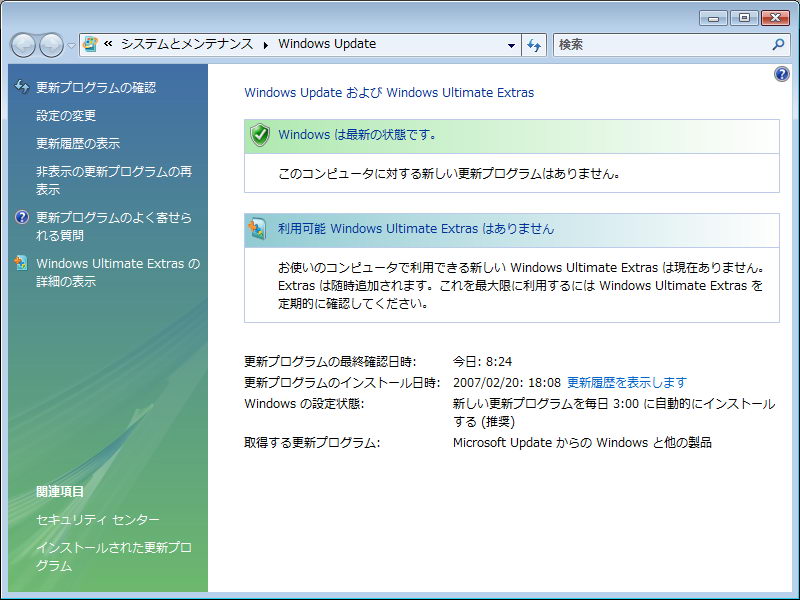800x600 pixels.
Task: Select 非表示の更新プログラムの再表示 link
Action: coord(114,181)
